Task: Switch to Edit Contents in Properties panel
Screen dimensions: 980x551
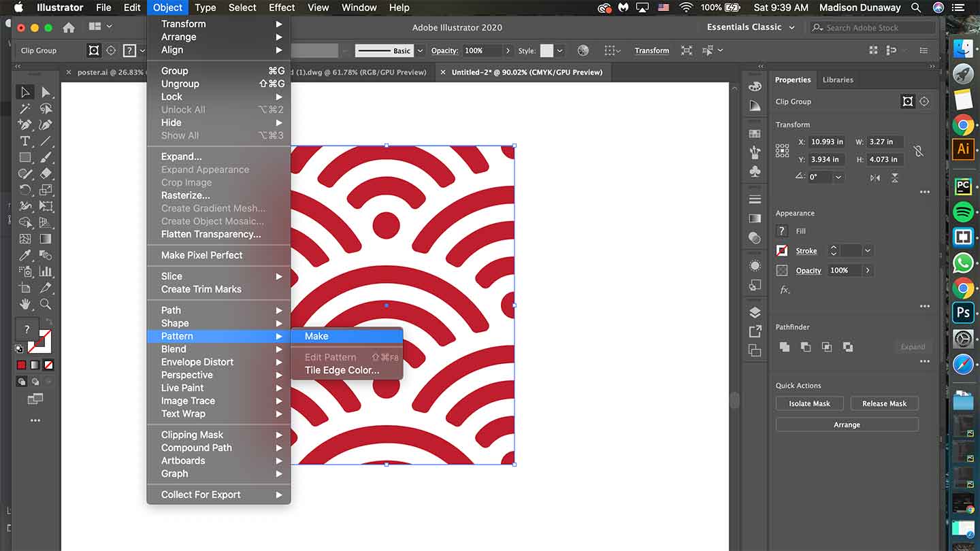Action: [x=924, y=101]
